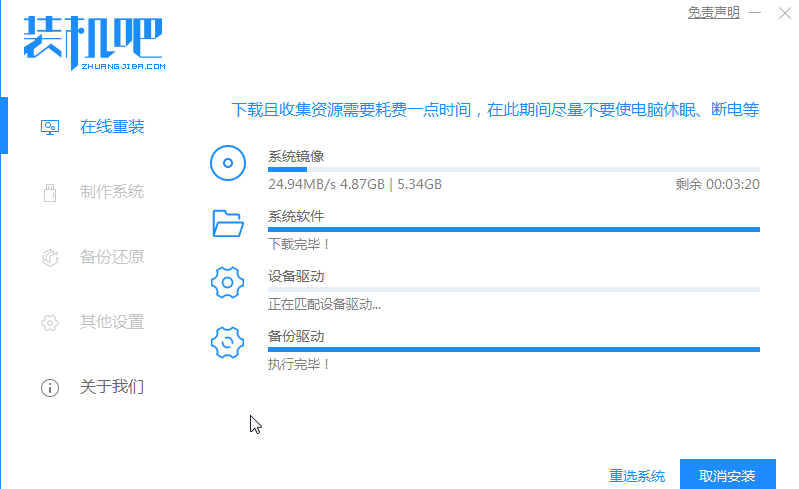
Task: Go to 其他设置 in the sidebar
Action: pos(112,322)
